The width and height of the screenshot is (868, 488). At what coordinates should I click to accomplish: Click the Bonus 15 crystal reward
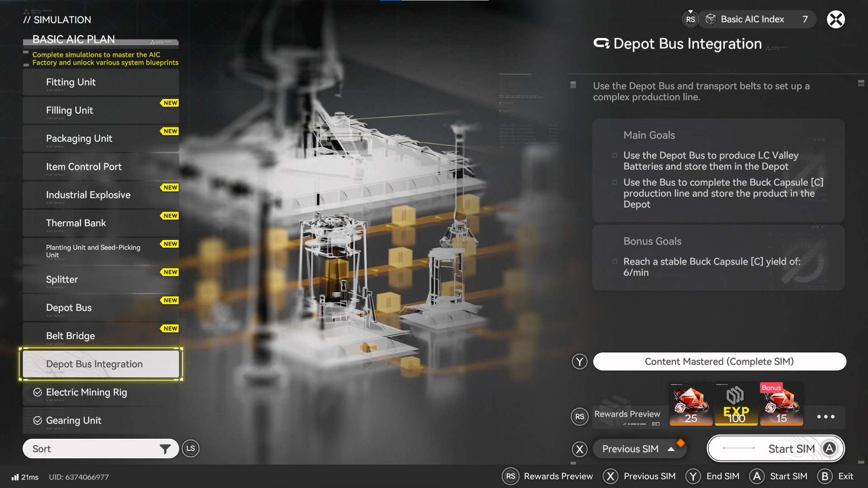(x=781, y=404)
